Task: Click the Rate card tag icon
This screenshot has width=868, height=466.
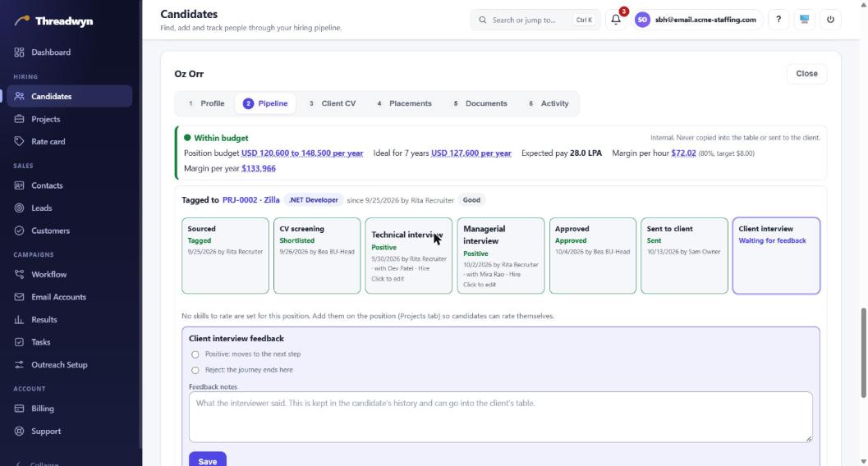Action: (x=20, y=141)
